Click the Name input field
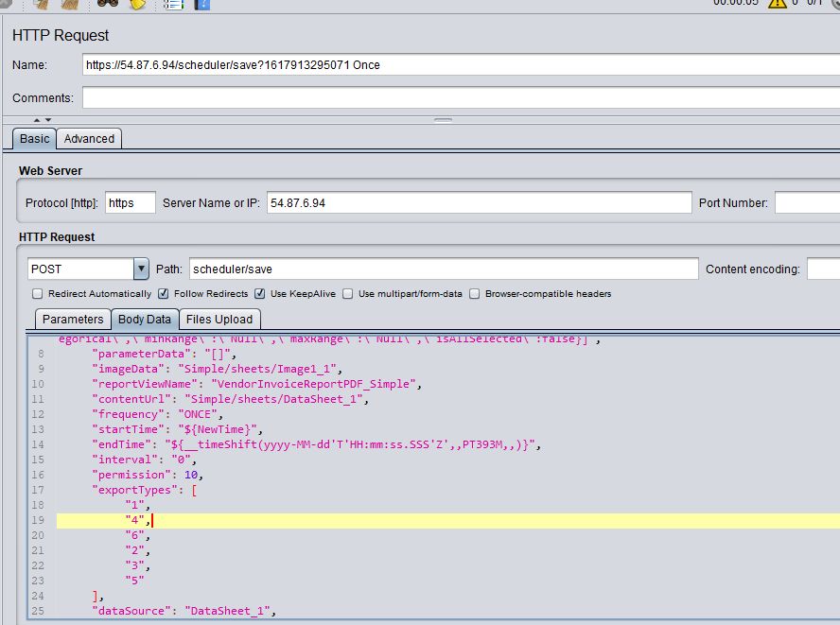This screenshot has height=625, width=840. pos(461,65)
